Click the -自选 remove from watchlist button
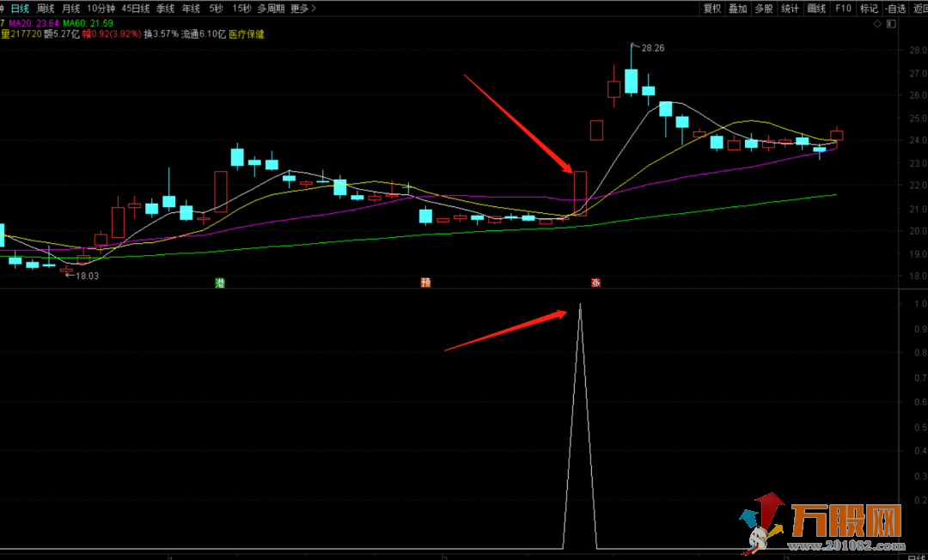The width and height of the screenshot is (928, 560). point(895,9)
